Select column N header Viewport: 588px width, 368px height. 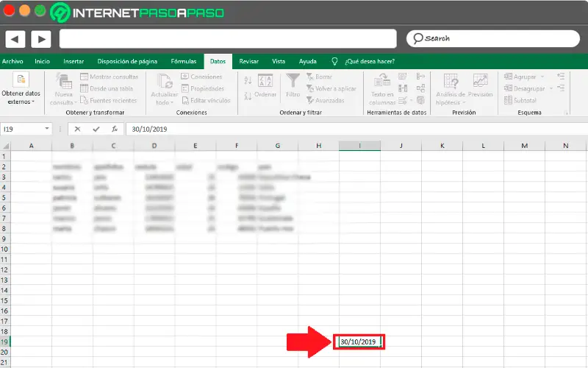[x=565, y=146]
